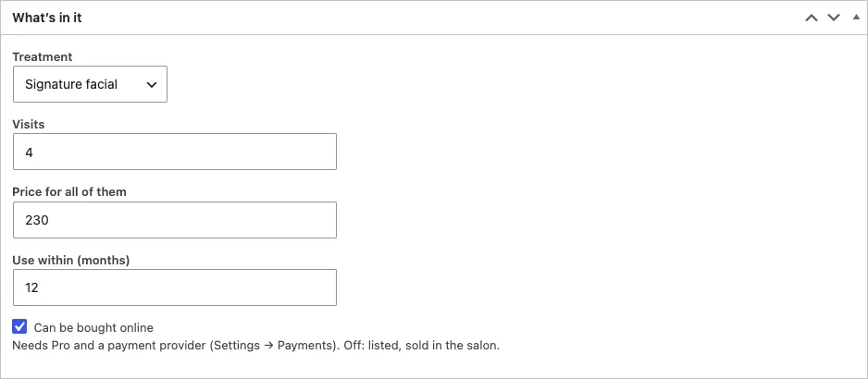Screen dimensions: 868x379
Task: Click the Can be bought online label text
Action: (93, 327)
